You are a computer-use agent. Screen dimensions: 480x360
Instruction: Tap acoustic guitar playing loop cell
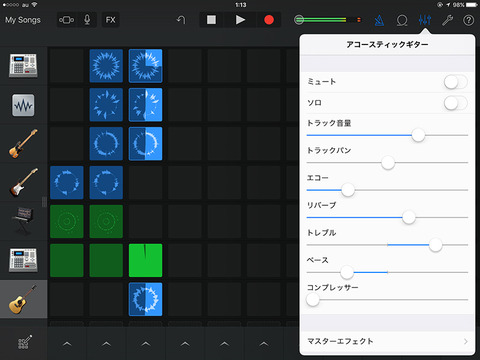tap(146, 299)
